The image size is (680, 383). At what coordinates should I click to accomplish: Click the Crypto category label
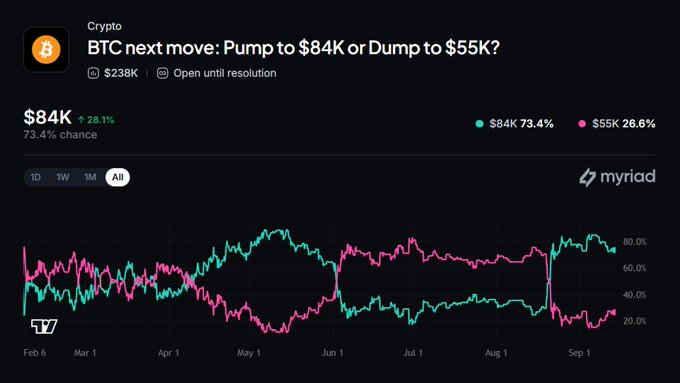104,26
